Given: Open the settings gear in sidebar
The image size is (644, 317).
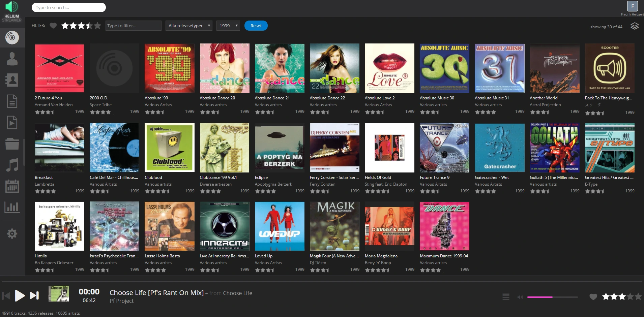Looking at the screenshot, I should tap(12, 233).
